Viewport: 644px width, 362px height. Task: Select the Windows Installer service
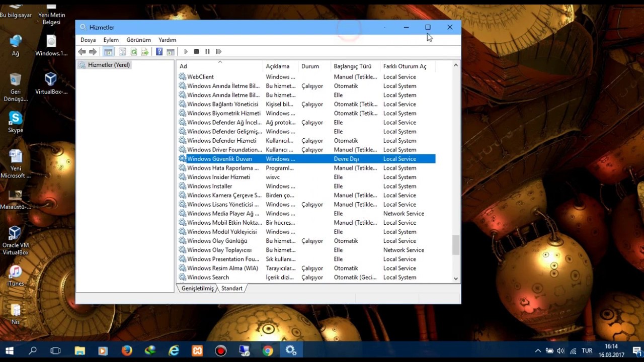pos(306,186)
